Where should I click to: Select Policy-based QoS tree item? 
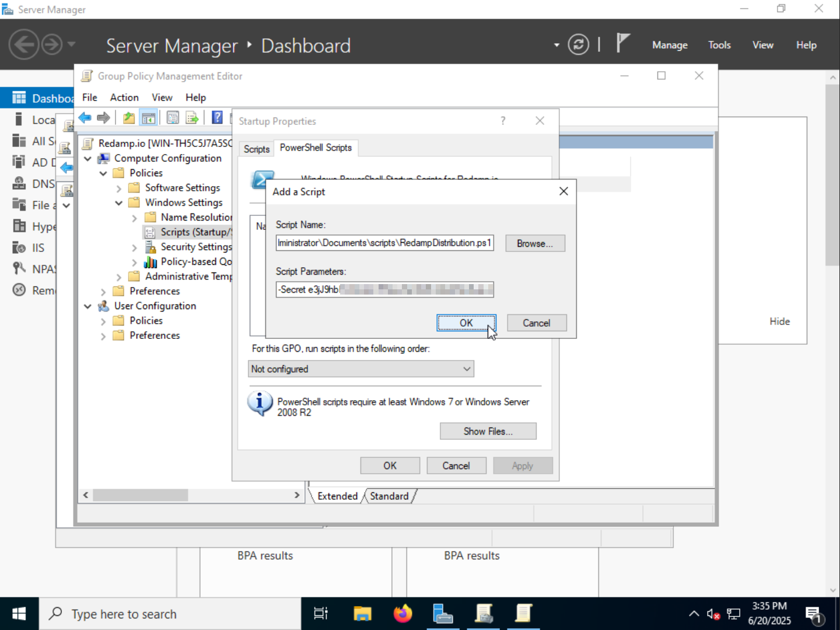[189, 262]
